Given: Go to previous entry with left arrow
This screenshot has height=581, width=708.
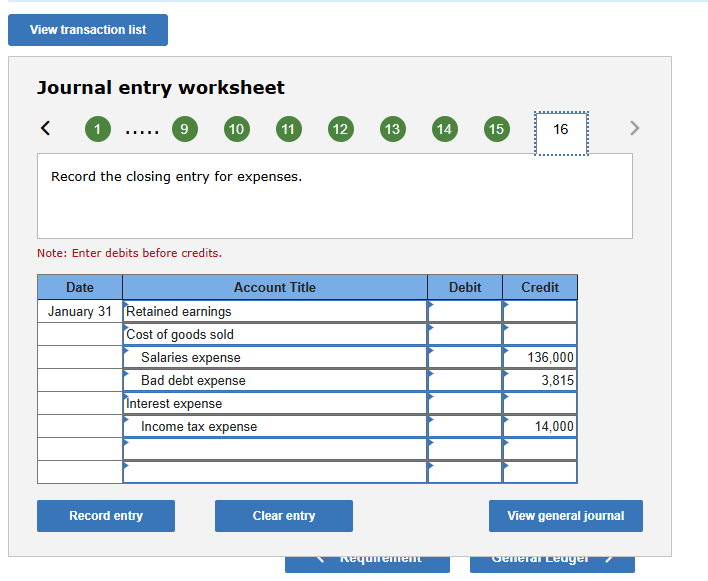Looking at the screenshot, I should click(46, 128).
